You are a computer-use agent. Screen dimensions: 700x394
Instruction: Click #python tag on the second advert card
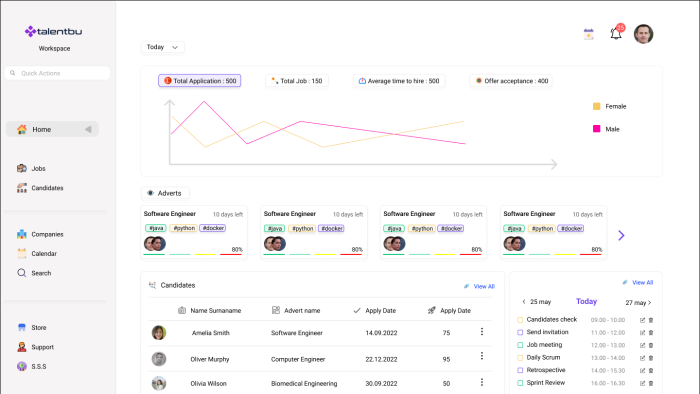click(x=302, y=228)
